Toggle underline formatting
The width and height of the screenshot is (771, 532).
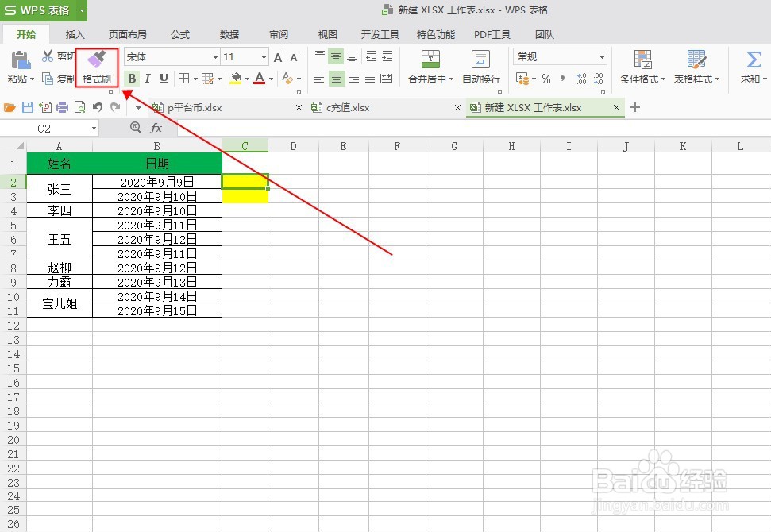pyautogui.click(x=164, y=78)
